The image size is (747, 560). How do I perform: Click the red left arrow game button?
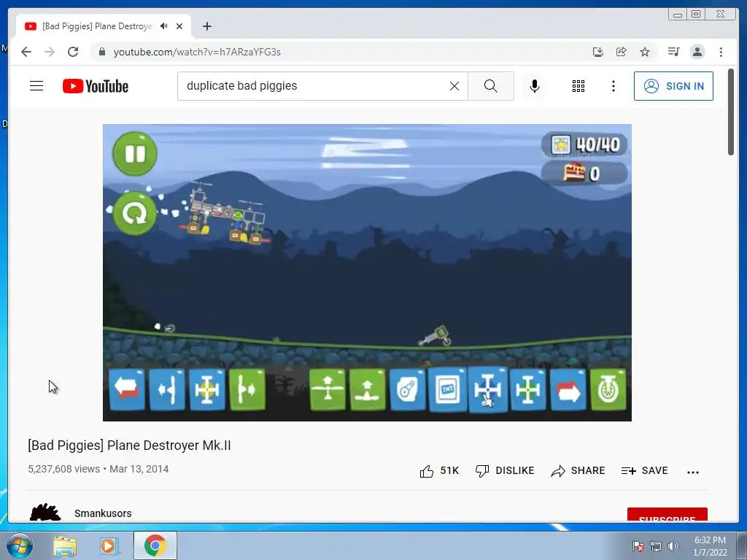click(127, 389)
